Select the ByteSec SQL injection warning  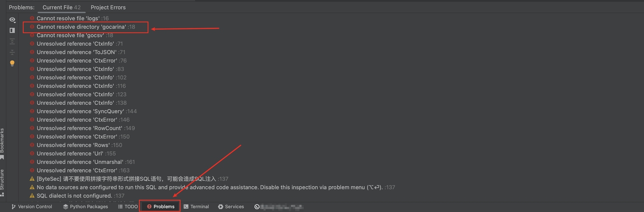(x=129, y=179)
